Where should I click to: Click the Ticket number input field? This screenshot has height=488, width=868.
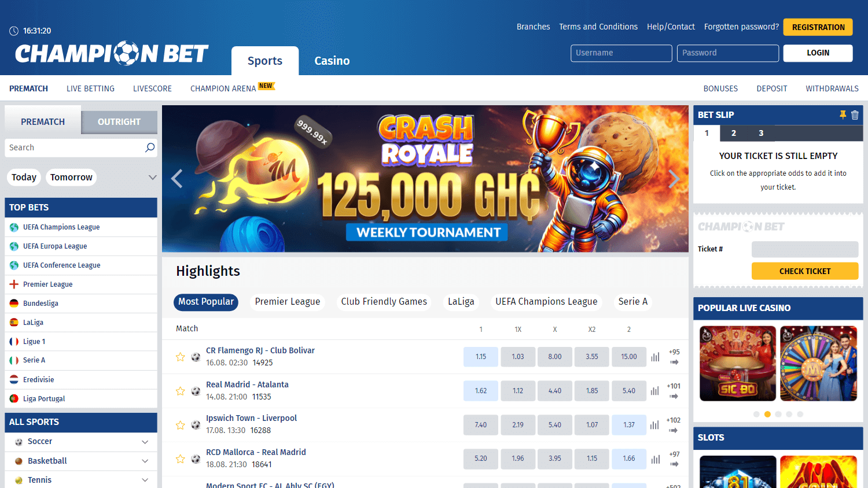point(805,249)
